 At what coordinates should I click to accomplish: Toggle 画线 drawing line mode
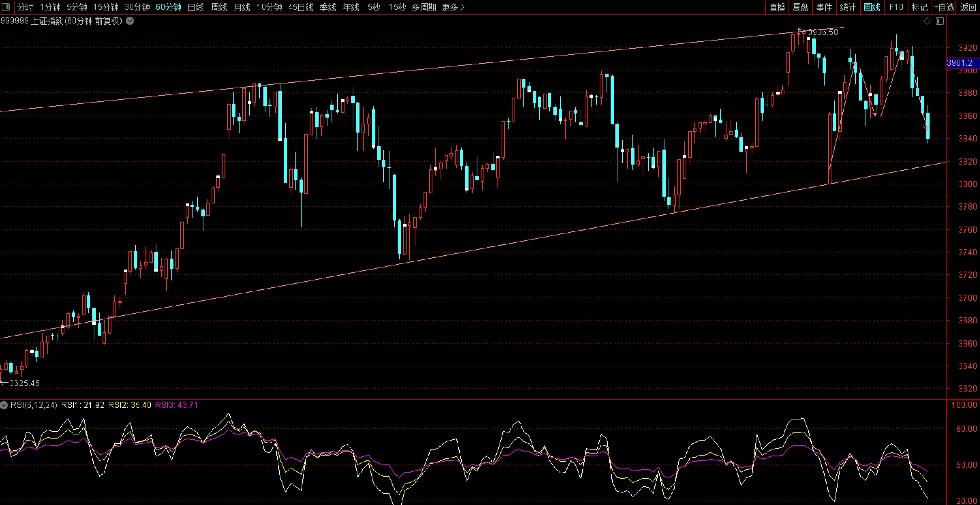[872, 7]
